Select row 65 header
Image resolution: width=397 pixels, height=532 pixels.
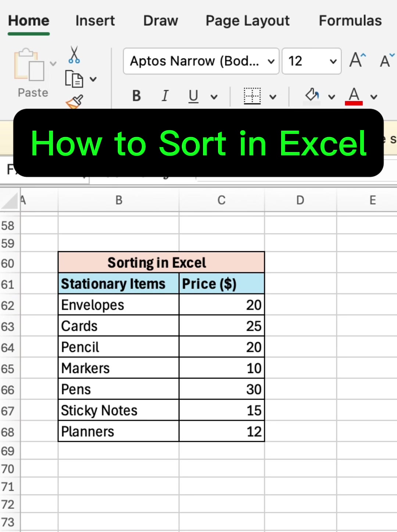click(x=10, y=369)
